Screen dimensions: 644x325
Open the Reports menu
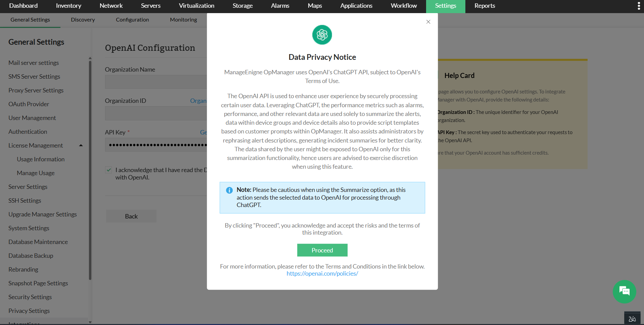pos(485,6)
